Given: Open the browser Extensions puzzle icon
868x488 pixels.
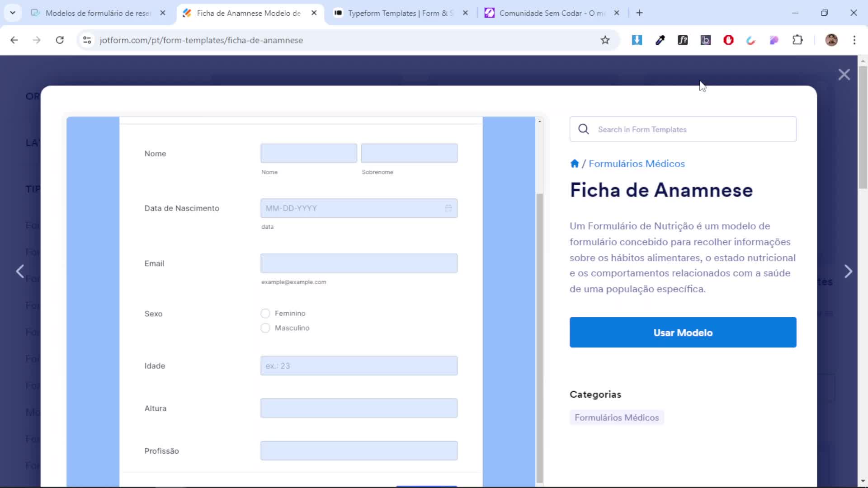Looking at the screenshot, I should click(798, 40).
